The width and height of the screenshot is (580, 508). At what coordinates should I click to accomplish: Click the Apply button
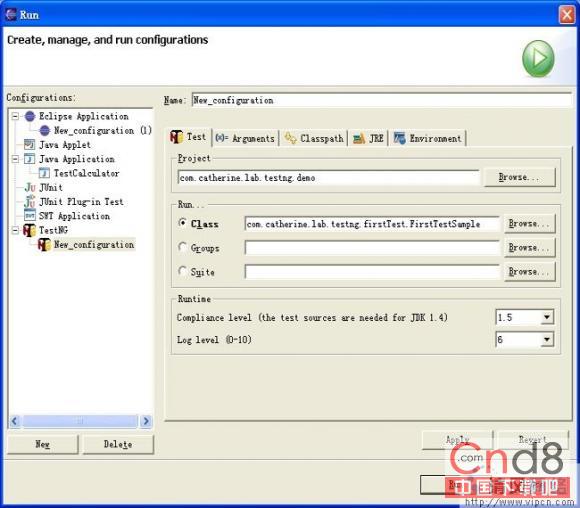[x=457, y=440]
